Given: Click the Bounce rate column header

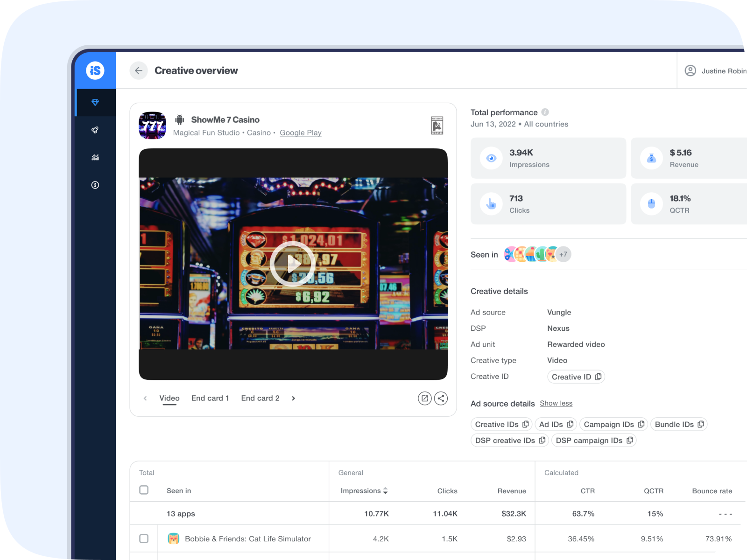Looking at the screenshot, I should (x=712, y=491).
